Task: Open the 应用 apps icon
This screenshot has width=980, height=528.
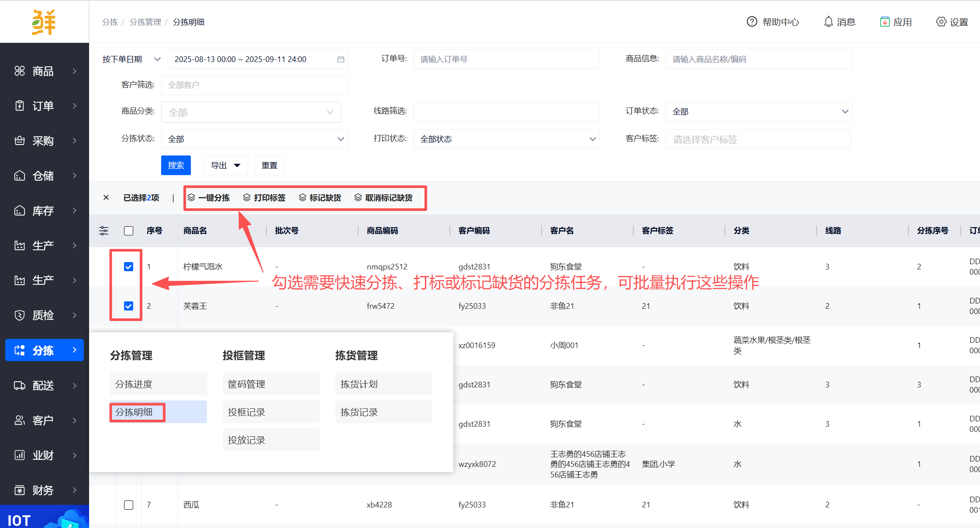Action: click(x=884, y=22)
